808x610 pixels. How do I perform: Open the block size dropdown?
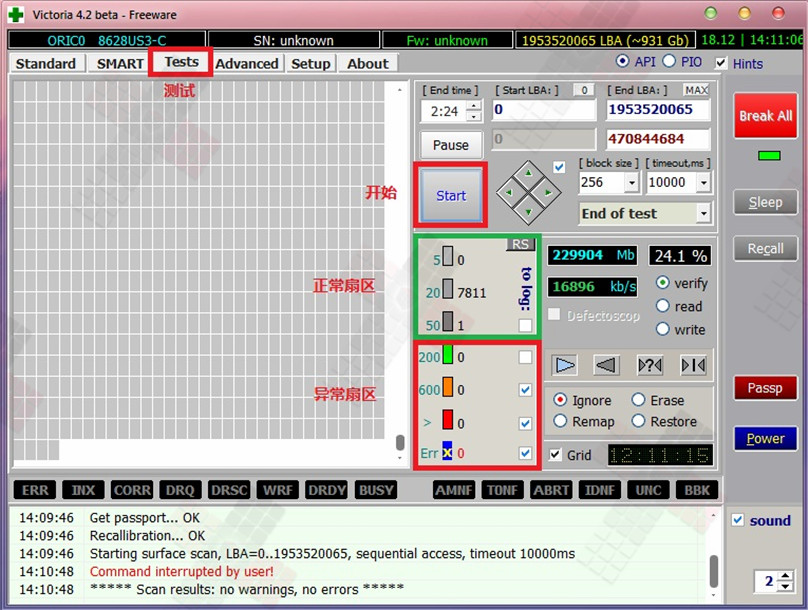[x=631, y=183]
